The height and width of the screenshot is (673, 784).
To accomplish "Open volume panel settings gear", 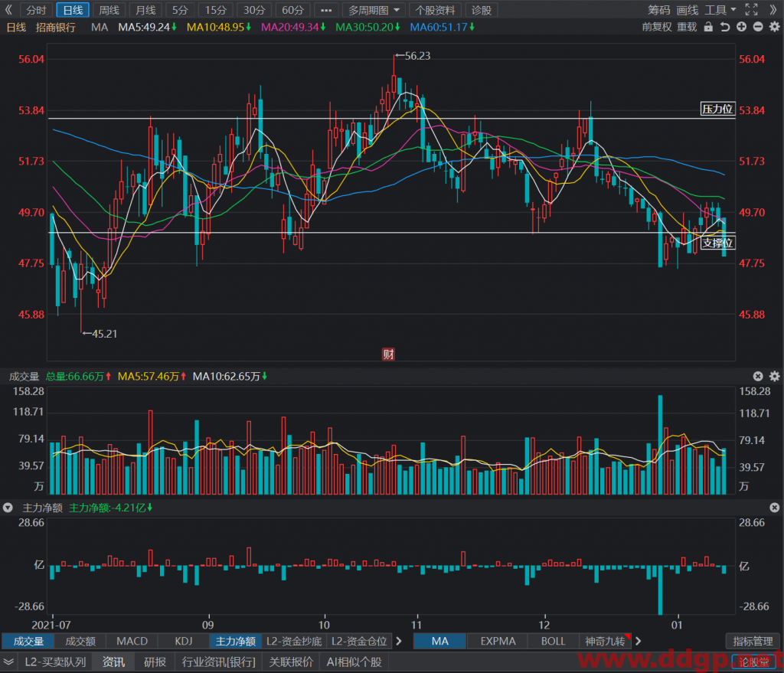I will coord(775,376).
